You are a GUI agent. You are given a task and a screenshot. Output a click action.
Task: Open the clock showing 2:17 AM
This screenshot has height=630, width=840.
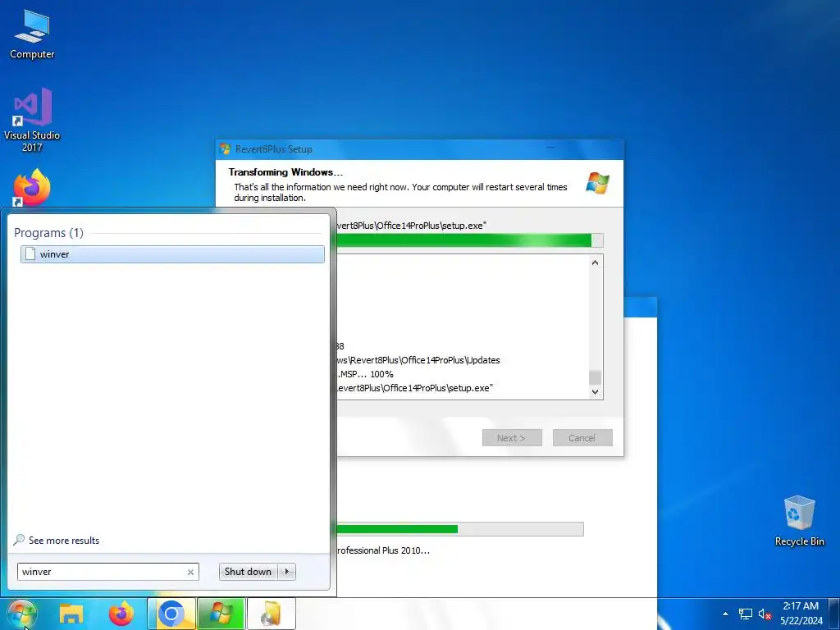tap(801, 606)
